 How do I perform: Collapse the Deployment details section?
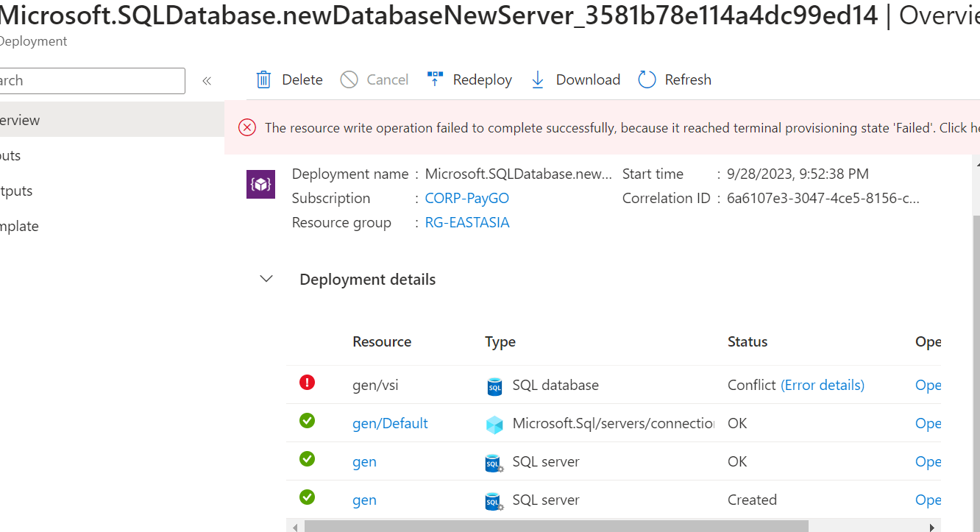[x=266, y=279]
